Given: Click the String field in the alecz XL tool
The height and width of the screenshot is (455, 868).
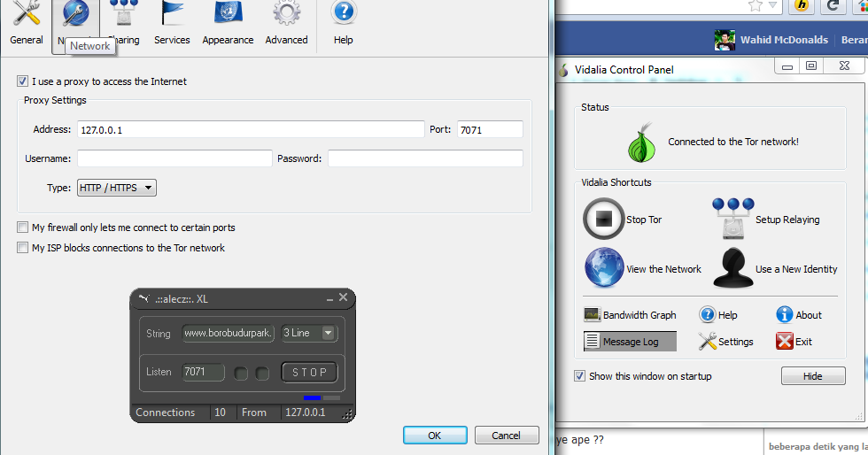Looking at the screenshot, I should click(229, 333).
